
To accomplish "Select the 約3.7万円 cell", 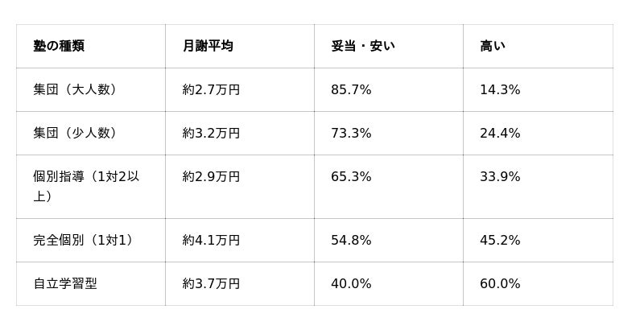I will click(211, 283).
